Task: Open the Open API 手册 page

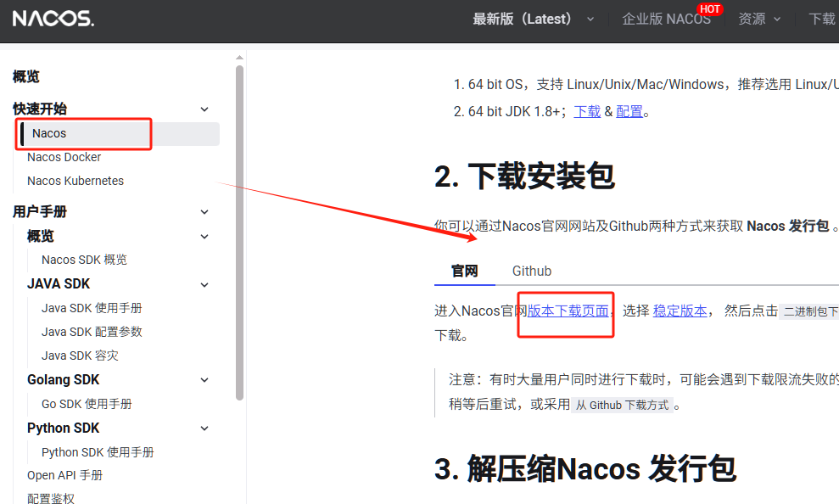Action: pyautogui.click(x=64, y=475)
